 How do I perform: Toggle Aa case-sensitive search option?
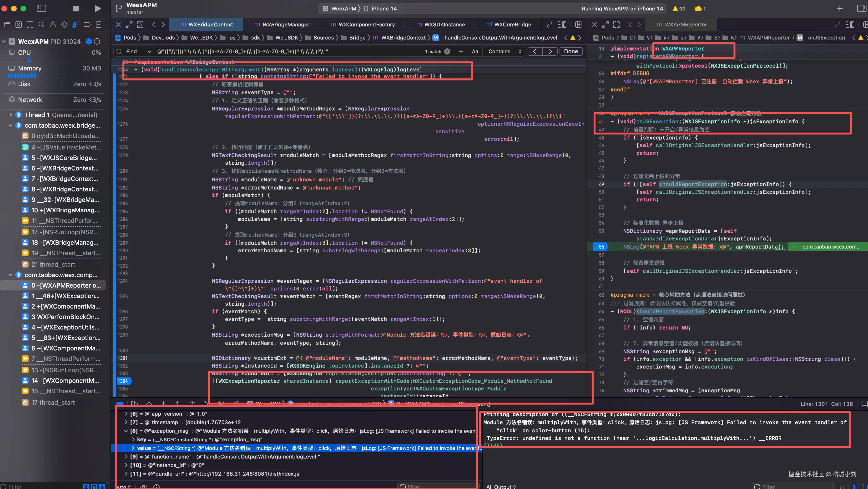click(475, 51)
